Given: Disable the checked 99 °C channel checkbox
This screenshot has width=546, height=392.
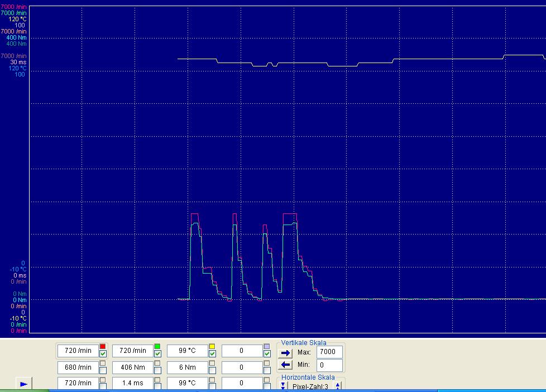Looking at the screenshot, I should pyautogui.click(x=212, y=354).
